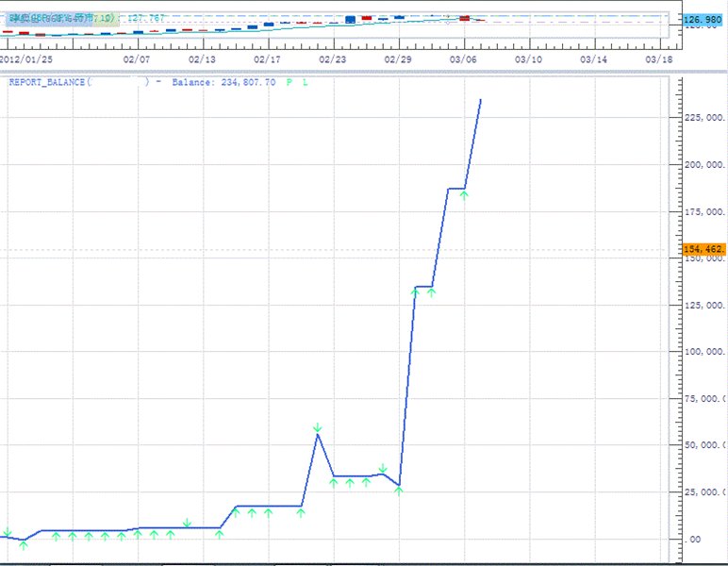The height and width of the screenshot is (566, 728).
Task: Click the up arrow under the highest plateau
Action: (464, 195)
